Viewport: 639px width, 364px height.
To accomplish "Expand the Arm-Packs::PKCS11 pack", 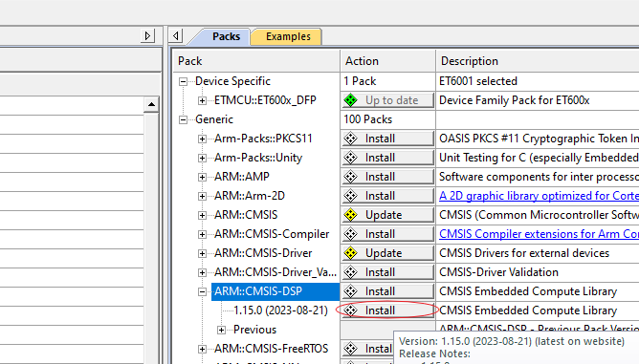I will coord(202,139).
